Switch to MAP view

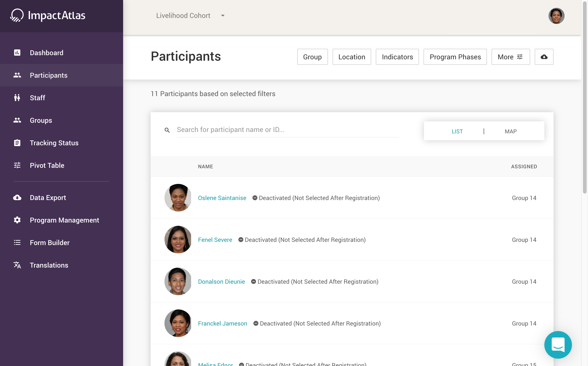coord(510,131)
